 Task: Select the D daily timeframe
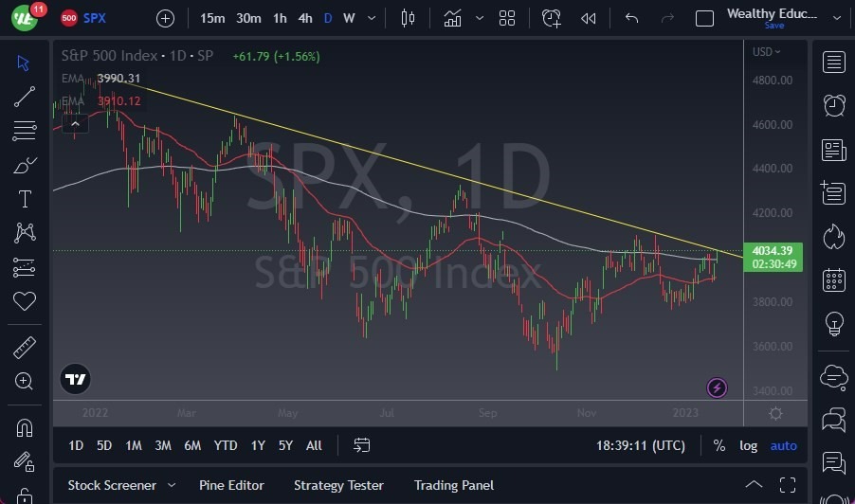click(x=328, y=19)
